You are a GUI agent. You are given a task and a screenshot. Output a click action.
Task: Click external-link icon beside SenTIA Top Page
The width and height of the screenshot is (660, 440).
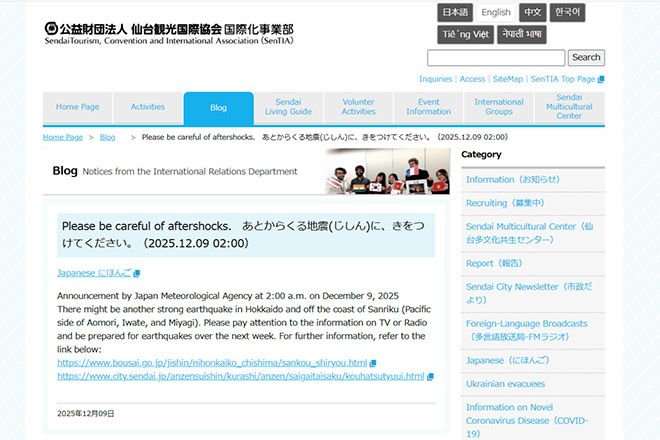(x=601, y=79)
